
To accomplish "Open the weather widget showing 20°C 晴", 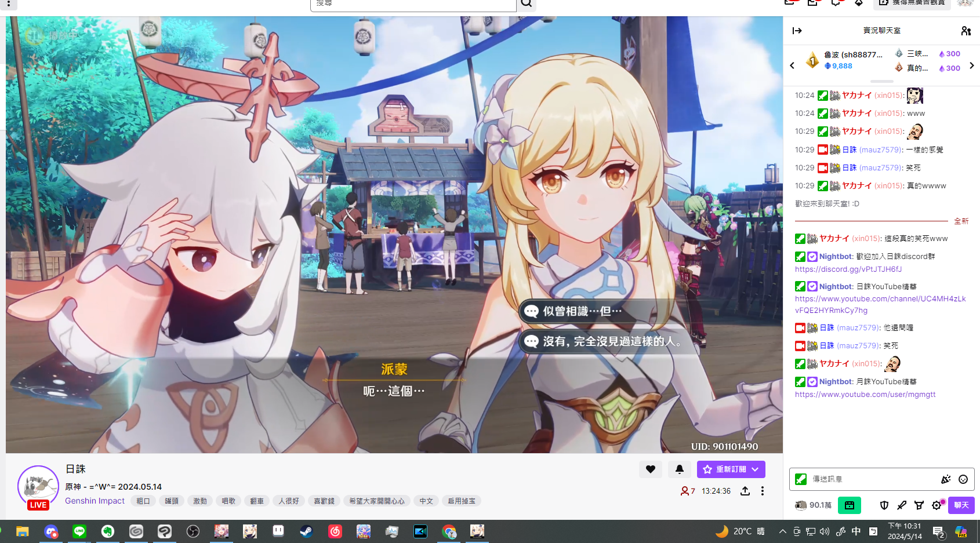I will pos(740,531).
